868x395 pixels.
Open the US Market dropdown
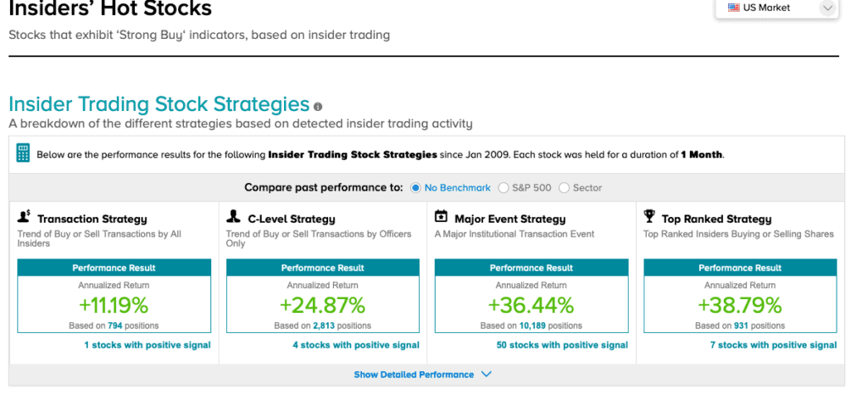tap(777, 8)
